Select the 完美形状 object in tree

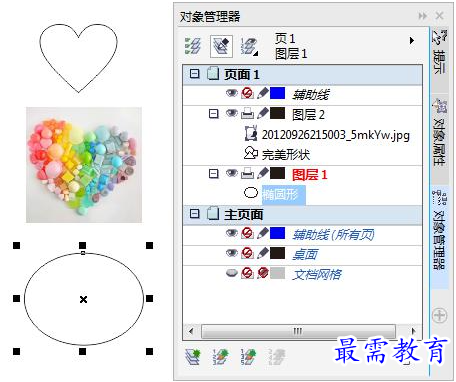point(286,154)
